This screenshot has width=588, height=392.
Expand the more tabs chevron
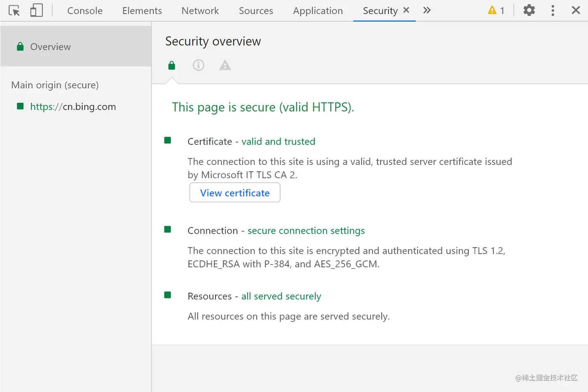pos(427,11)
